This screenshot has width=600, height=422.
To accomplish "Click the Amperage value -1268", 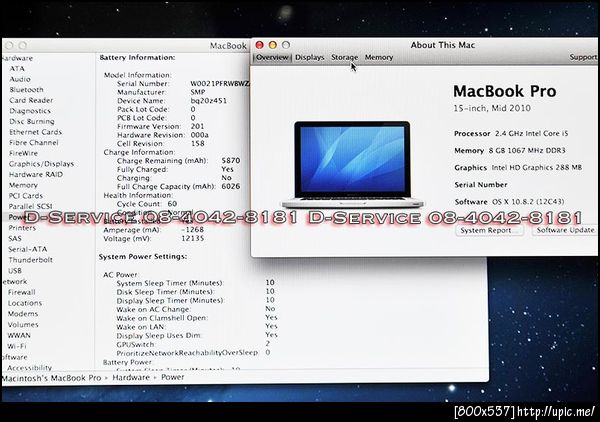I will (192, 230).
